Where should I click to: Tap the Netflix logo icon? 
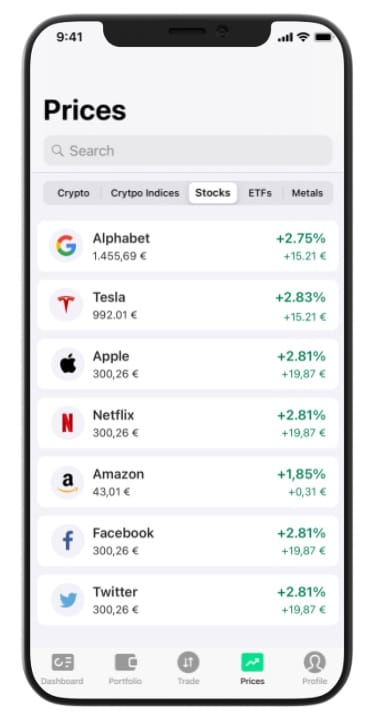point(67,423)
